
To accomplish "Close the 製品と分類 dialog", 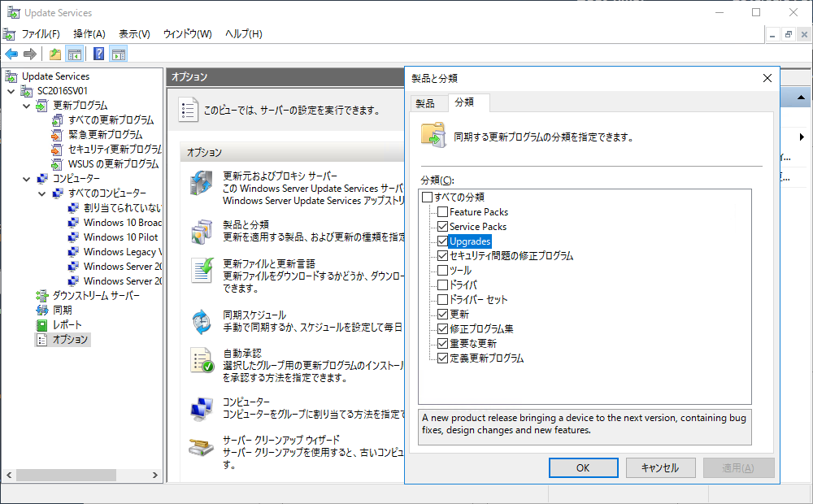I will (767, 78).
